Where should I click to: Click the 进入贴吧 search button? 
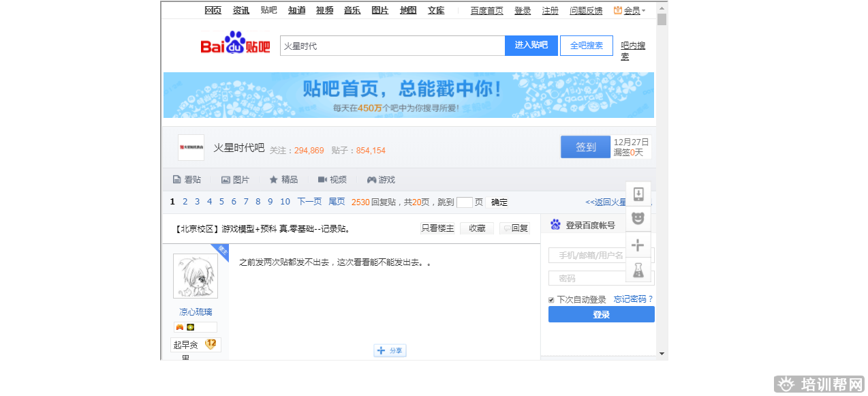(531, 45)
